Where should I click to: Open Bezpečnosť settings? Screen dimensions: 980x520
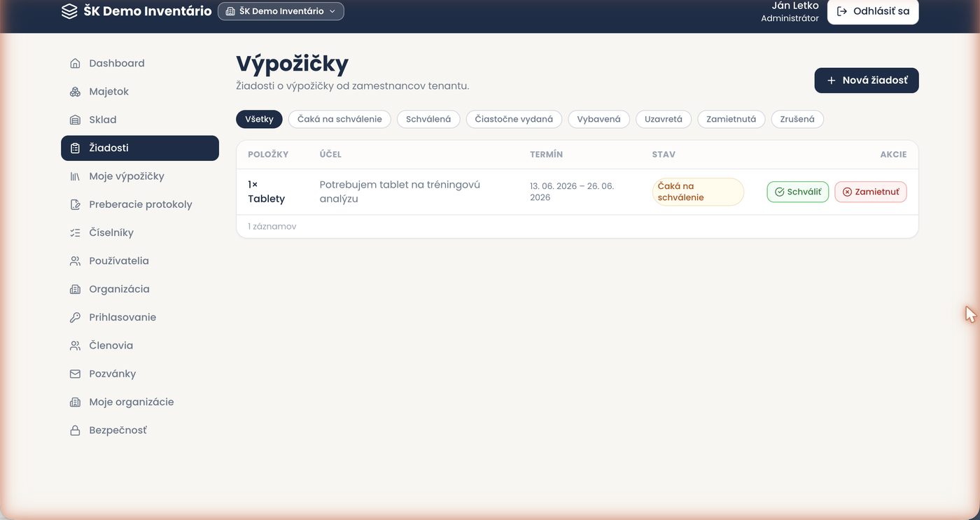point(140,430)
